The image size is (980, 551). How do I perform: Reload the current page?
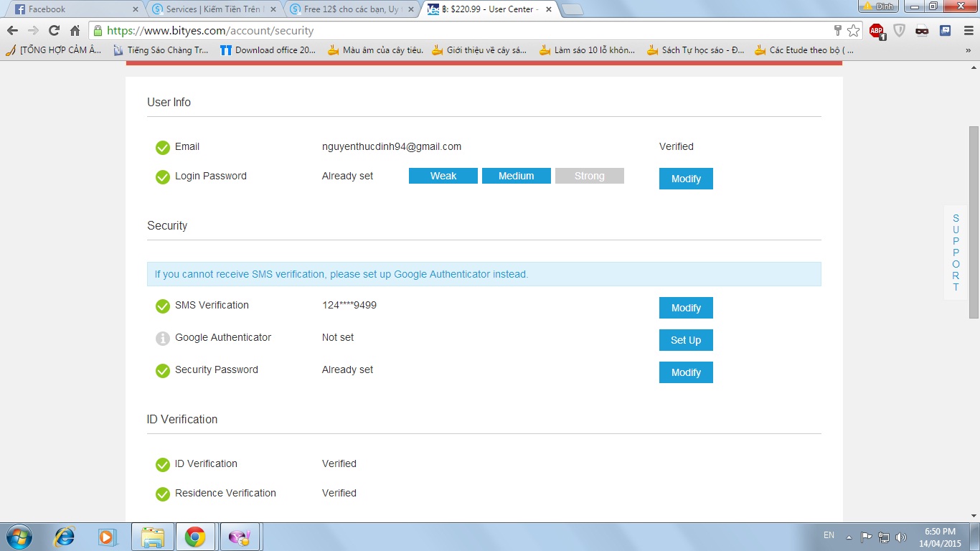[54, 31]
